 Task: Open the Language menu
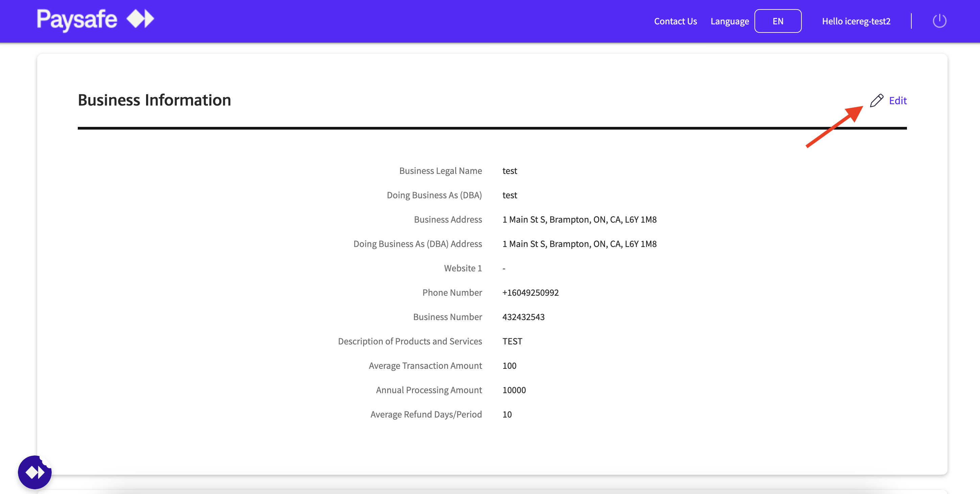(729, 21)
